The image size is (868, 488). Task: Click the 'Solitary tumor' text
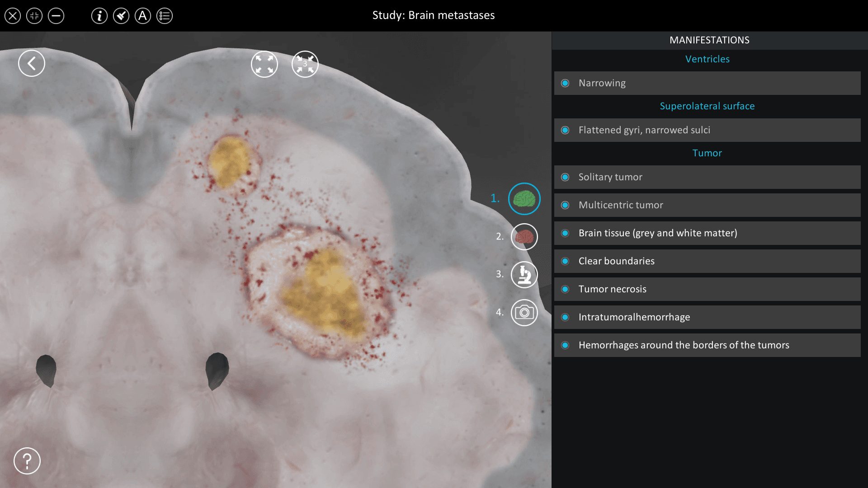[x=610, y=177]
